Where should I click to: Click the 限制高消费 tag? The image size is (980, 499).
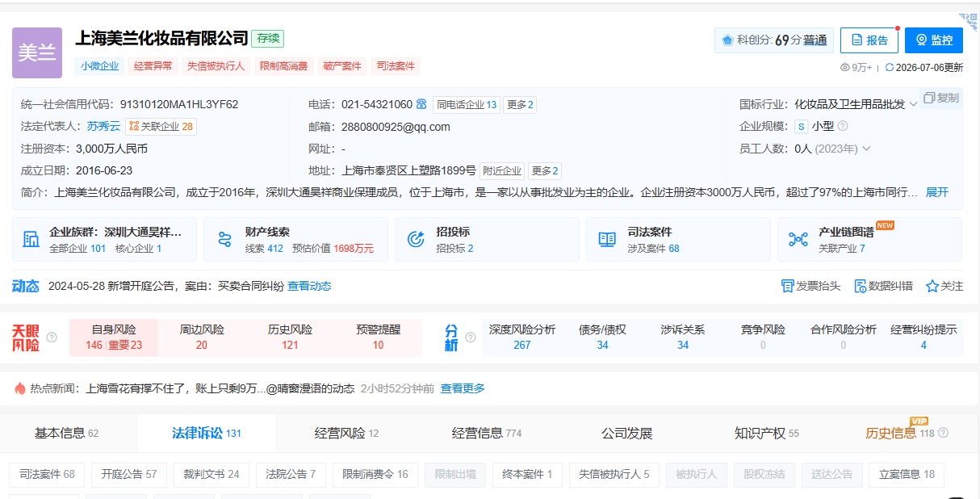(283, 66)
